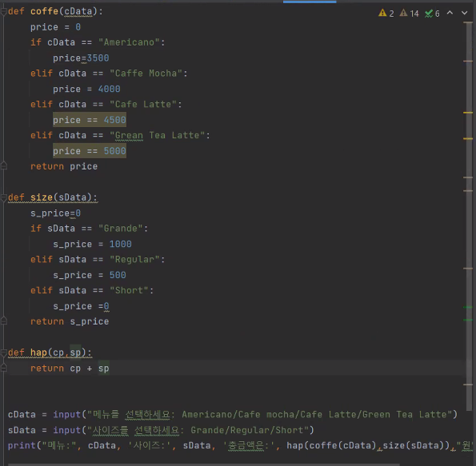Viewport: 476px width, 466px height.
Task: Click the line s_price=0
Action: click(x=55, y=213)
